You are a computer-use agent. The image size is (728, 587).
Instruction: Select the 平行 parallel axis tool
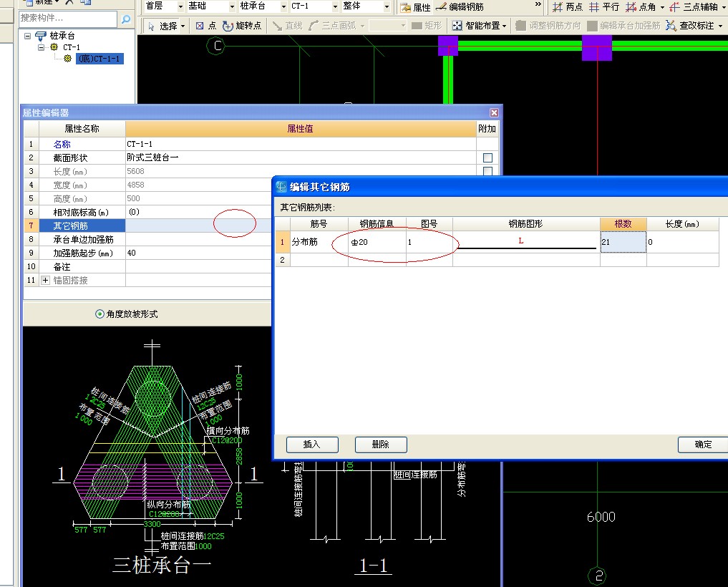pos(604,7)
